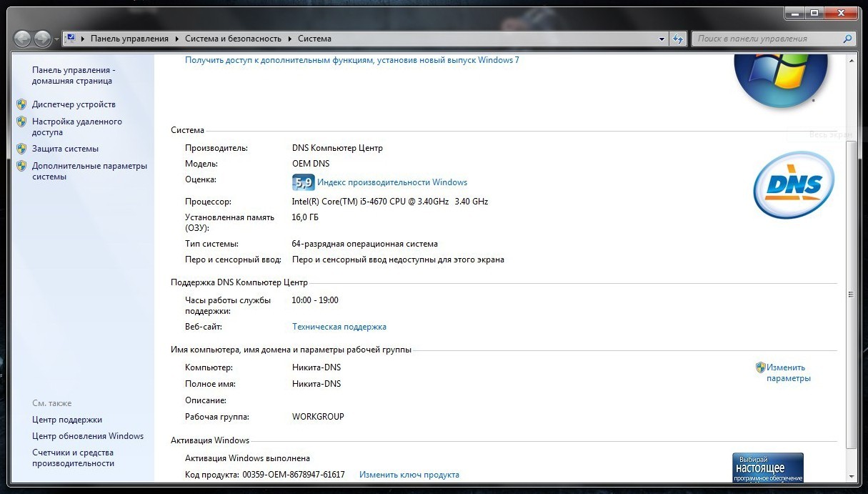Image resolution: width=868 pixels, height=494 pixels.
Task: Go to Система и безопасность breadcrumb
Action: (x=233, y=39)
